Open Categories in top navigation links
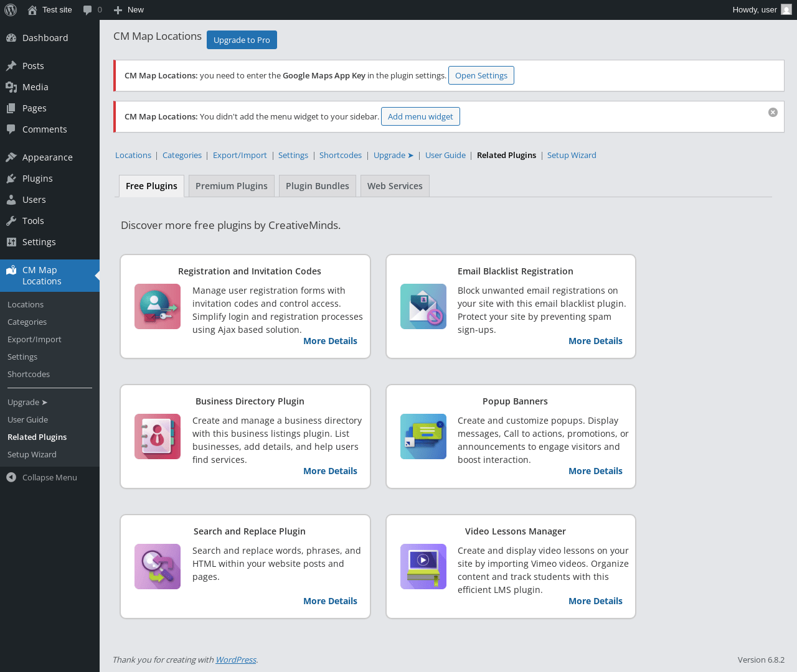This screenshot has height=672, width=797. pos(182,156)
